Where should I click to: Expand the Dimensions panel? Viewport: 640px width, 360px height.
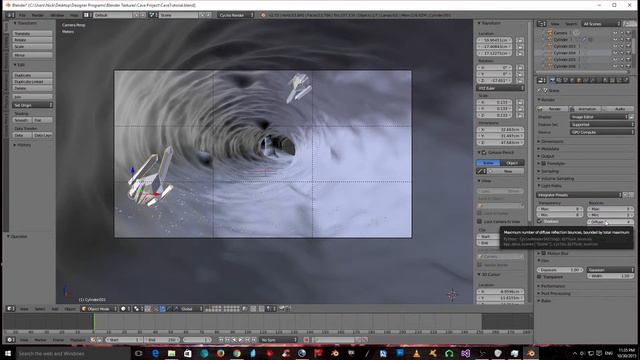tap(551, 141)
